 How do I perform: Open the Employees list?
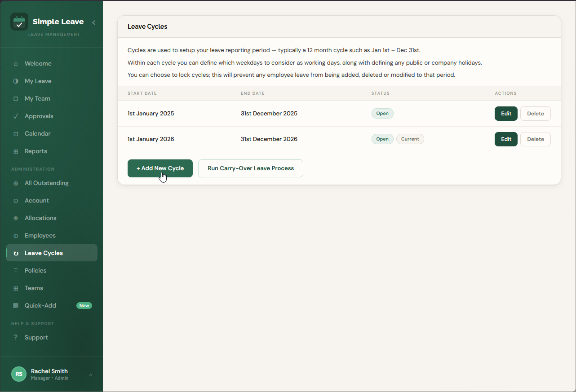click(52, 236)
